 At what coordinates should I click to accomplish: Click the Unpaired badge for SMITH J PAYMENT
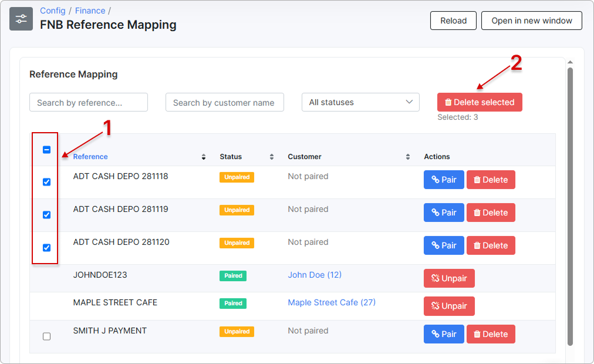237,332
